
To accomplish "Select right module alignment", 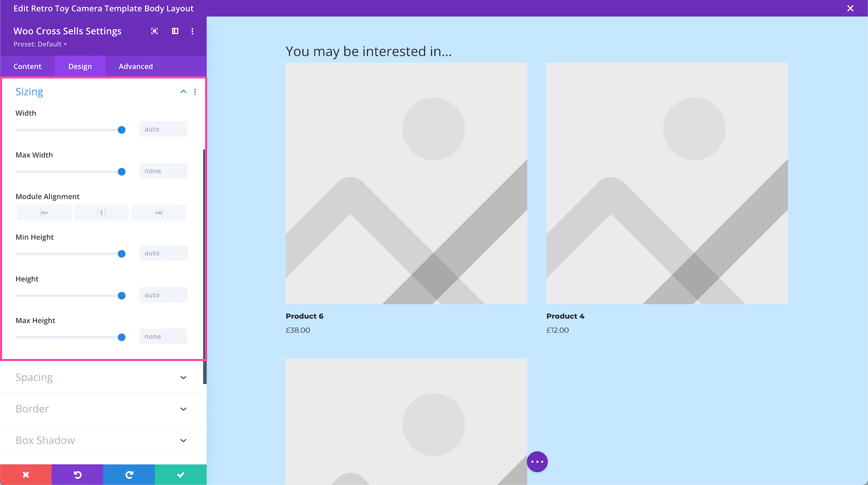I will click(159, 212).
